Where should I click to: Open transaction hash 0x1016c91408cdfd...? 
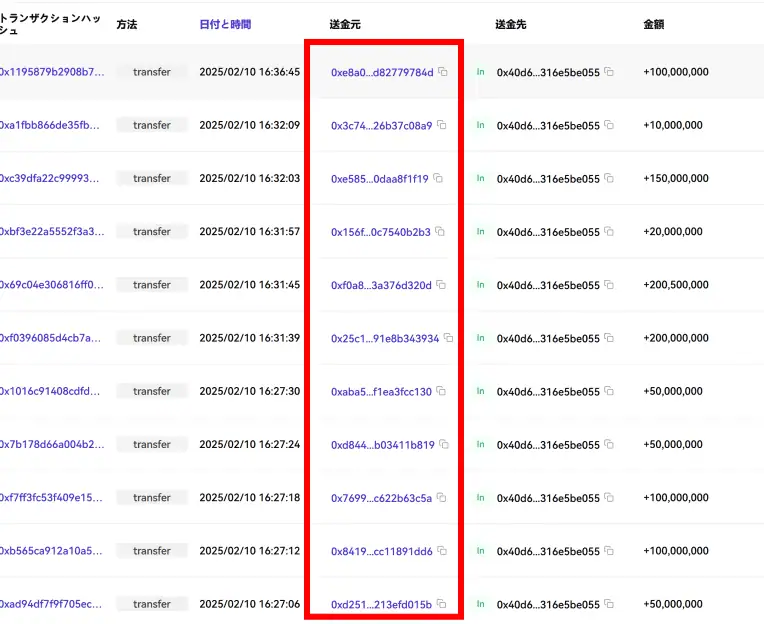pyautogui.click(x=50, y=391)
